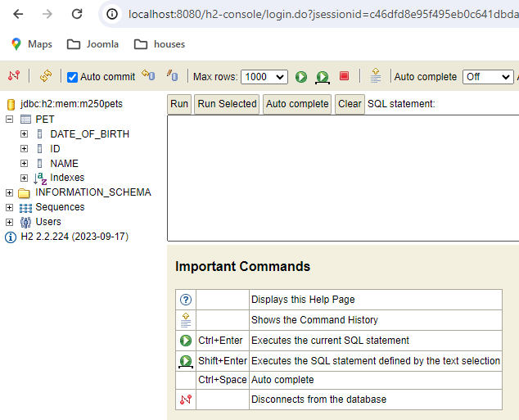
Task: Click in the SQL statement text area
Action: [x=342, y=178]
